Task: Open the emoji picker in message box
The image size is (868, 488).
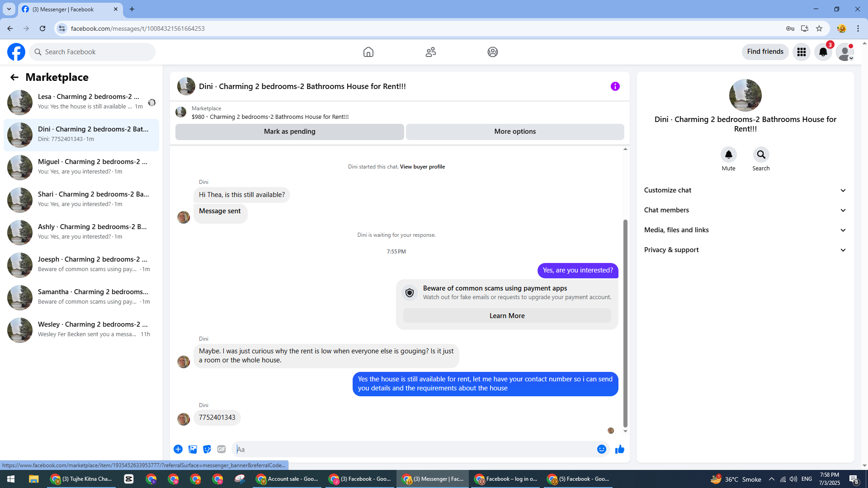Action: point(601,449)
